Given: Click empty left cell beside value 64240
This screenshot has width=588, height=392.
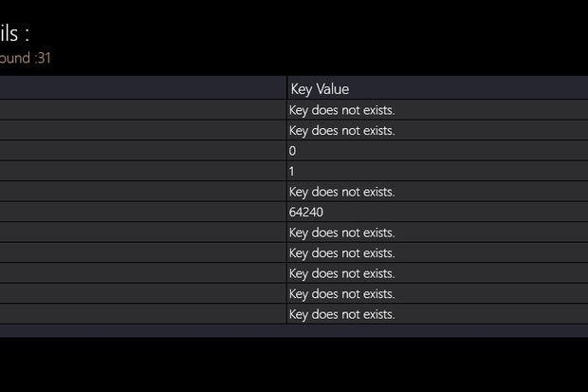Looking at the screenshot, I should (143, 212).
